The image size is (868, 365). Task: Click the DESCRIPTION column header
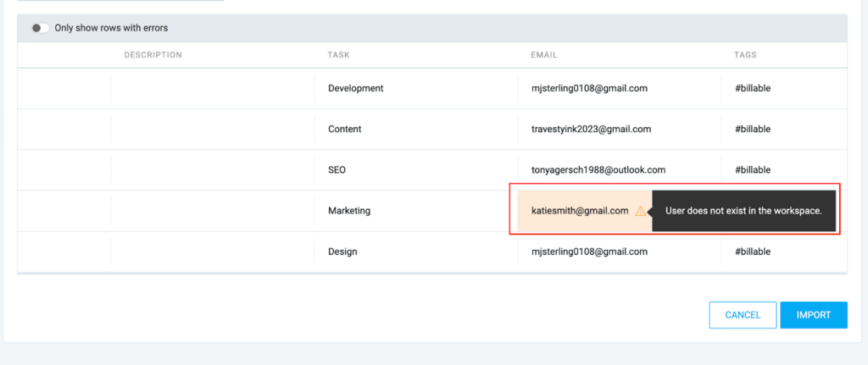pyautogui.click(x=153, y=55)
